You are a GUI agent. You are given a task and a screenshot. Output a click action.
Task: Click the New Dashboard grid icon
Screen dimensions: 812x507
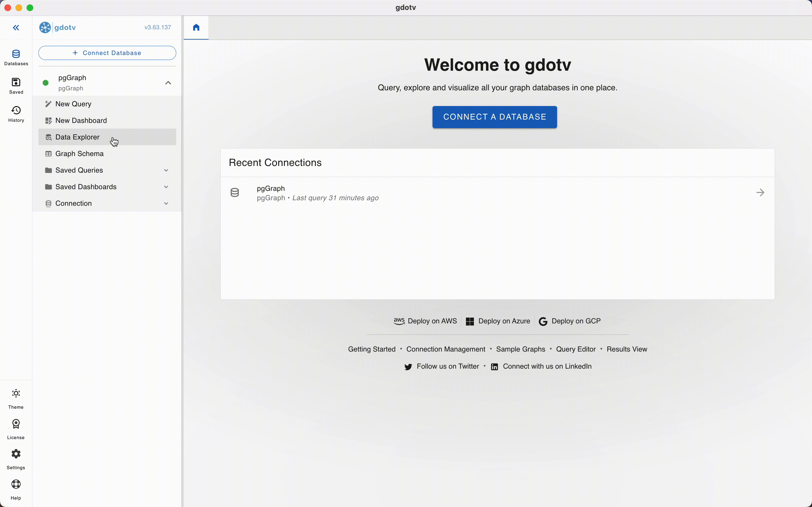[x=48, y=121]
